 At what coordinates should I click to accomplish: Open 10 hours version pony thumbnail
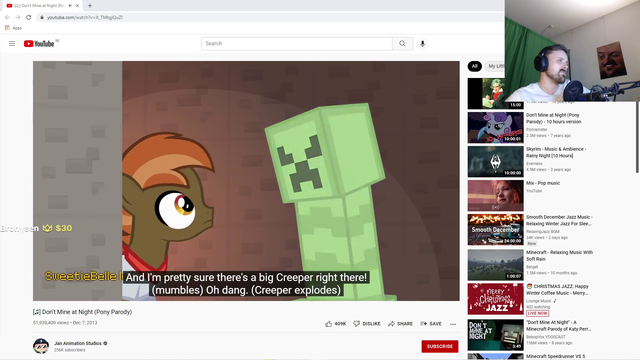click(x=496, y=128)
